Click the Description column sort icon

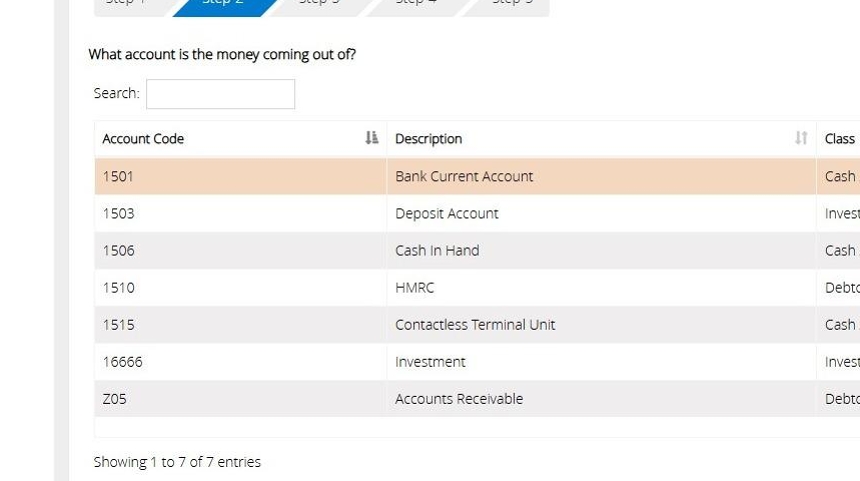click(800, 138)
